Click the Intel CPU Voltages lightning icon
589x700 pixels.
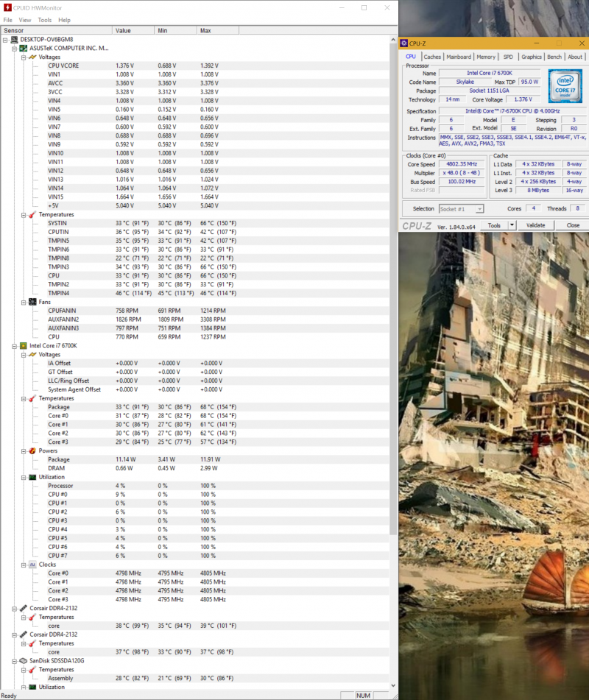tap(32, 355)
